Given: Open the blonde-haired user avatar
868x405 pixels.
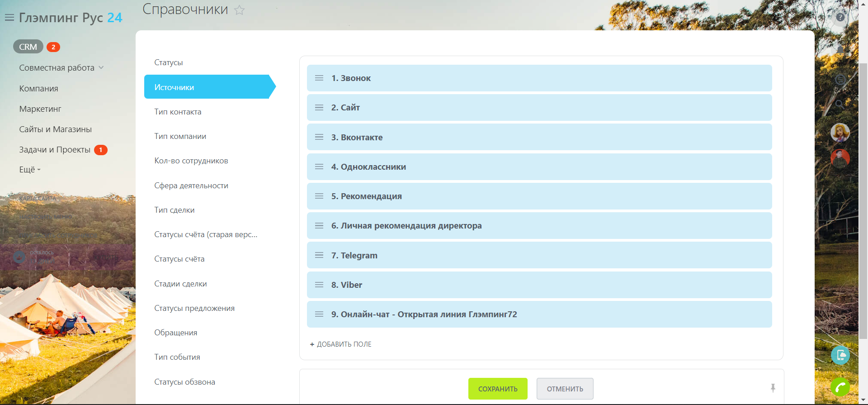Looking at the screenshot, I should [x=840, y=133].
